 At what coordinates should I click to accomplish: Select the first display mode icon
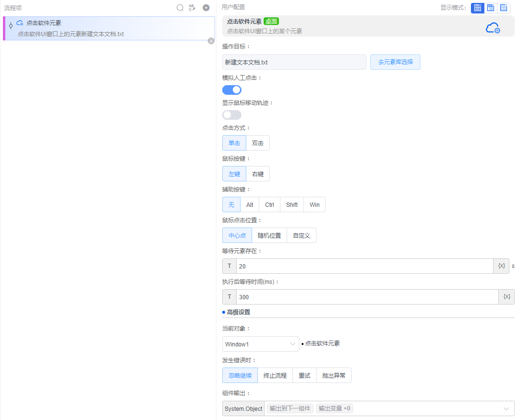(478, 8)
